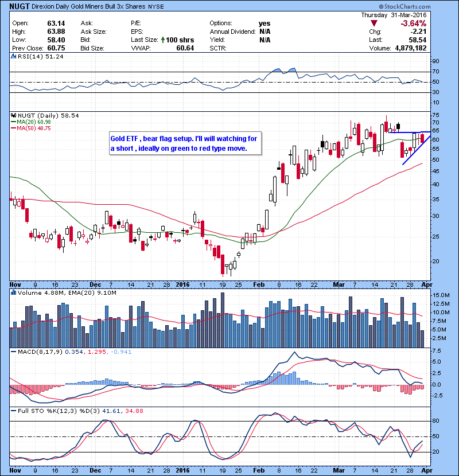Click the 2016 label on price chart axis
The width and height of the screenshot is (459, 476).
pos(182,284)
